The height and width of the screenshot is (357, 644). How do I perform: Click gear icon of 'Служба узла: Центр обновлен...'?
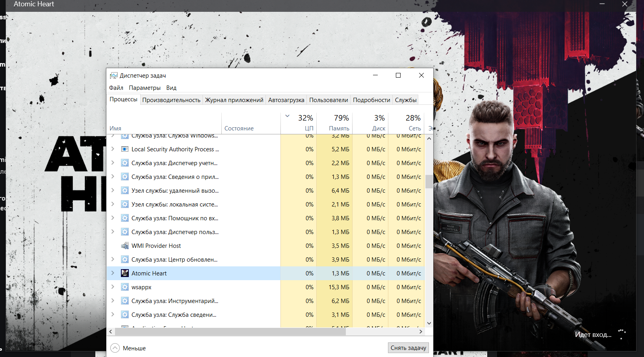[x=125, y=260]
